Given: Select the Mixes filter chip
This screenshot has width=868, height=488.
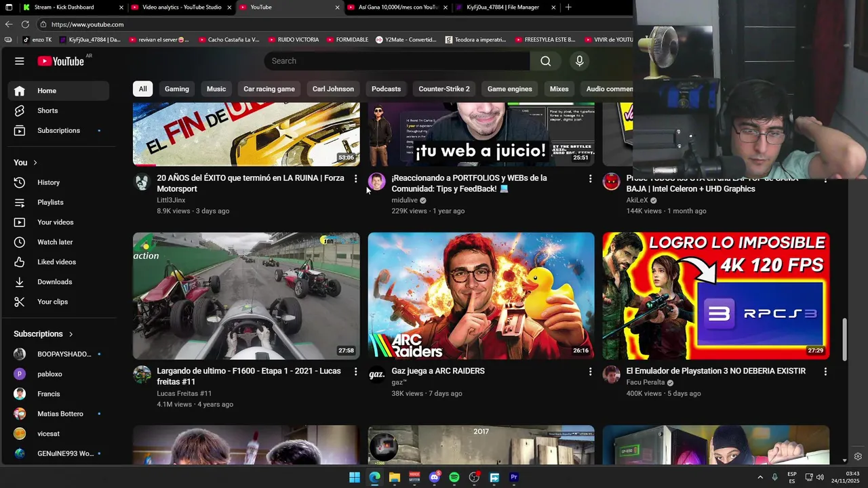Looking at the screenshot, I should click(559, 89).
